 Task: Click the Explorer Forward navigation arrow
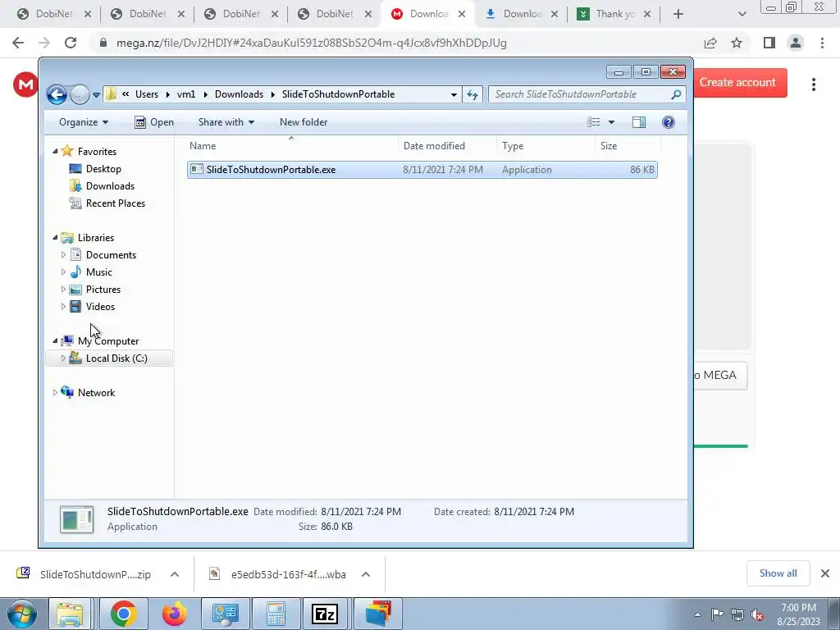tap(80, 95)
